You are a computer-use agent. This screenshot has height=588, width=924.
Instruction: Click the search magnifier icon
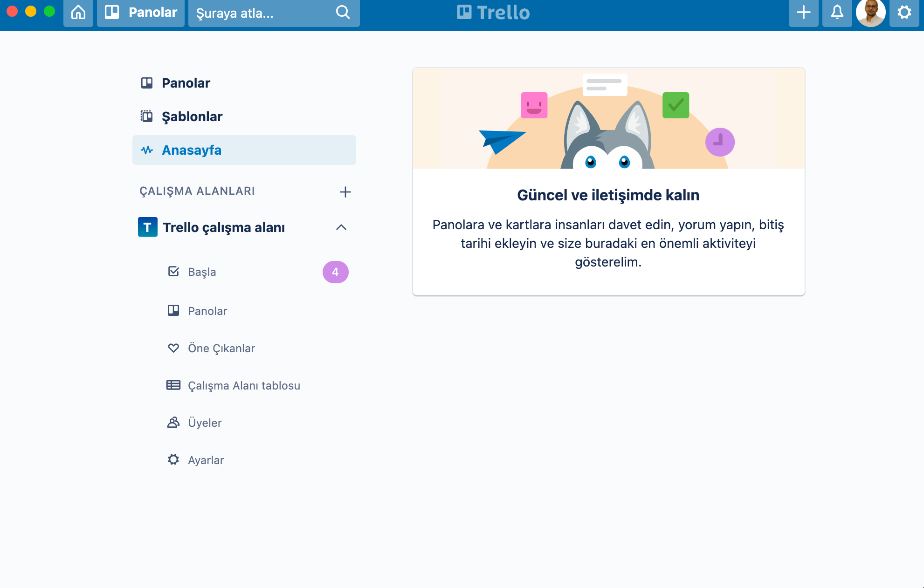(x=343, y=13)
